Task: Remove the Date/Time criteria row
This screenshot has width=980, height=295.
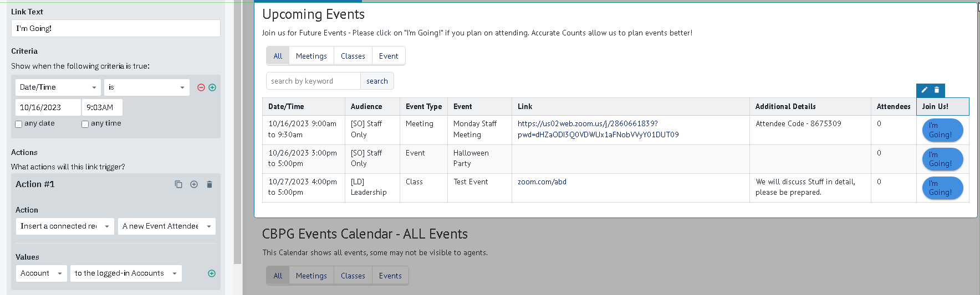Action: point(201,87)
